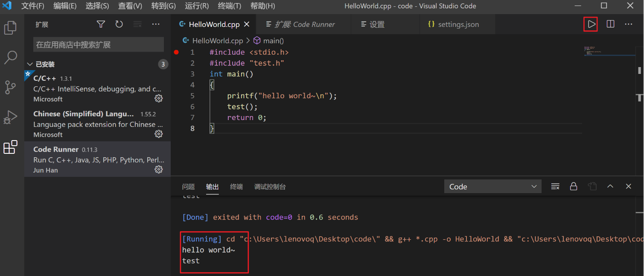The width and height of the screenshot is (644, 276).
Task: Toggle auto-scroll lock in the Output panel
Action: pyautogui.click(x=573, y=186)
